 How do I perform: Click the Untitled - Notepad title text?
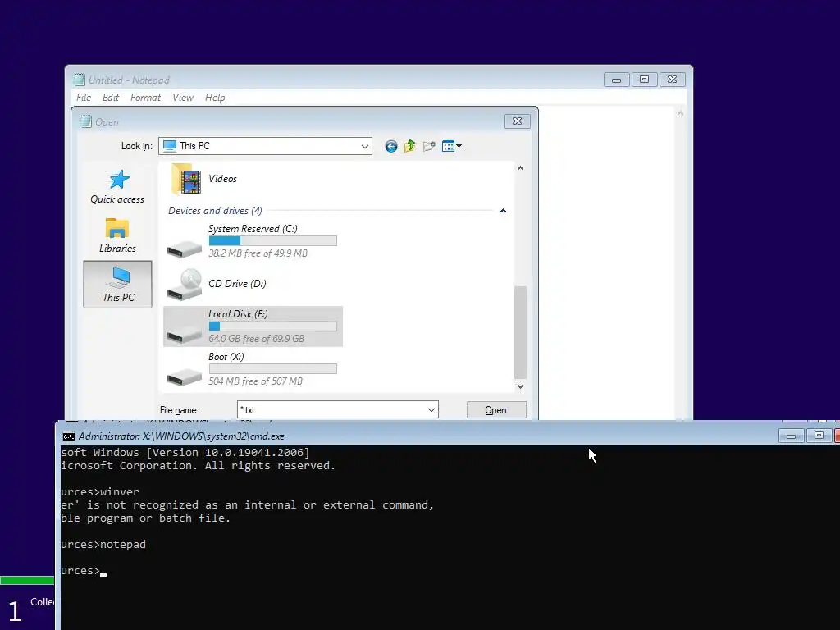click(x=129, y=80)
